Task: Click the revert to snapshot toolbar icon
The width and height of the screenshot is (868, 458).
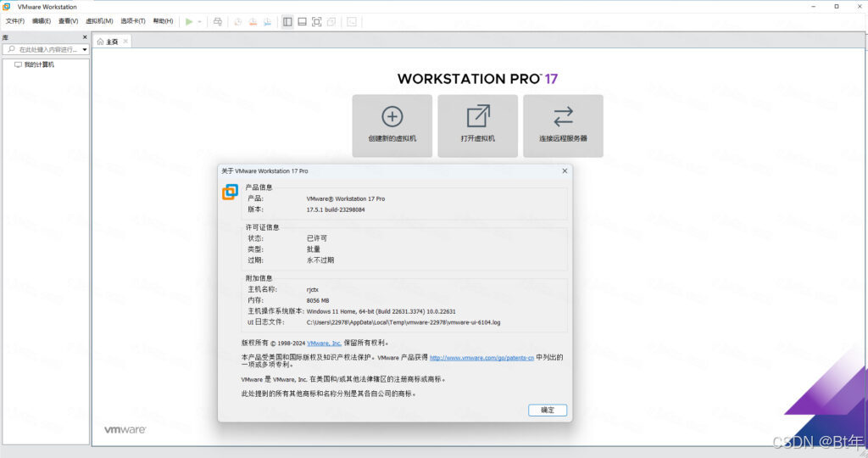Action: tap(253, 21)
